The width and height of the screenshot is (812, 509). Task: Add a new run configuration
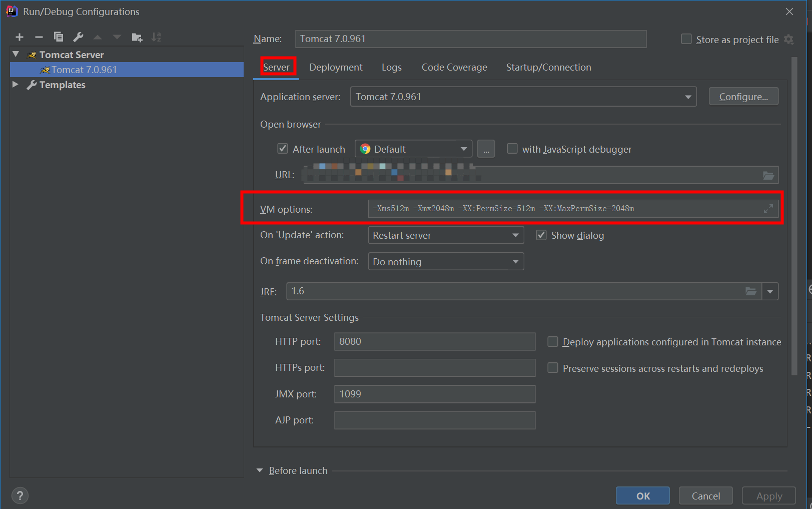pyautogui.click(x=19, y=37)
